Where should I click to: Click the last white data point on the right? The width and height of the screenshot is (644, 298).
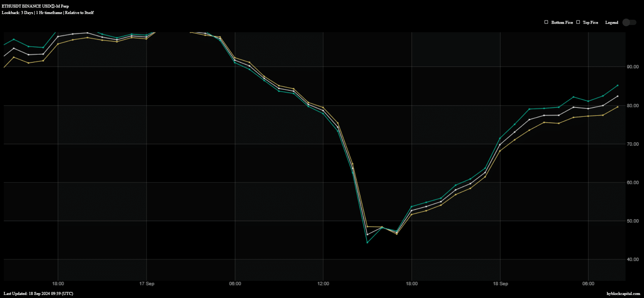pyautogui.click(x=617, y=96)
